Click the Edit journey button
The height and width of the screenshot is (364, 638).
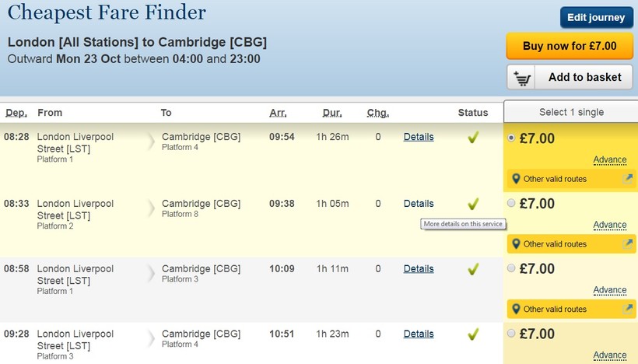point(596,18)
